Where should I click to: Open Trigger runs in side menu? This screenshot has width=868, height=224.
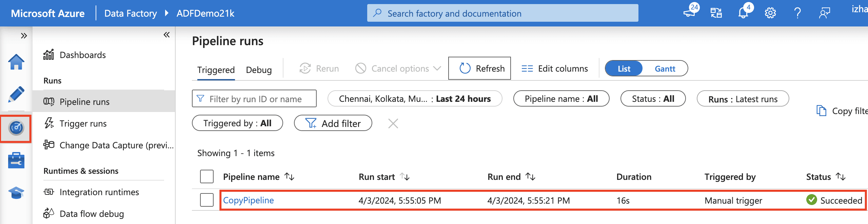(83, 124)
